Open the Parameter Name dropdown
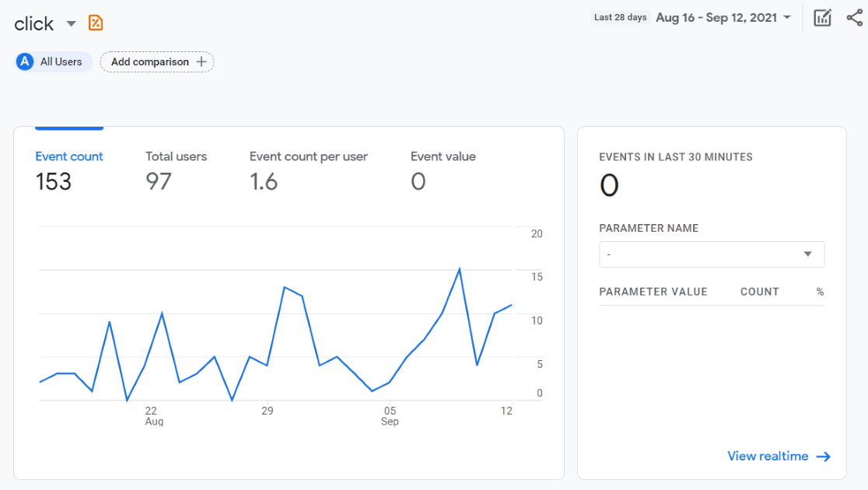The height and width of the screenshot is (490, 868). (711, 254)
